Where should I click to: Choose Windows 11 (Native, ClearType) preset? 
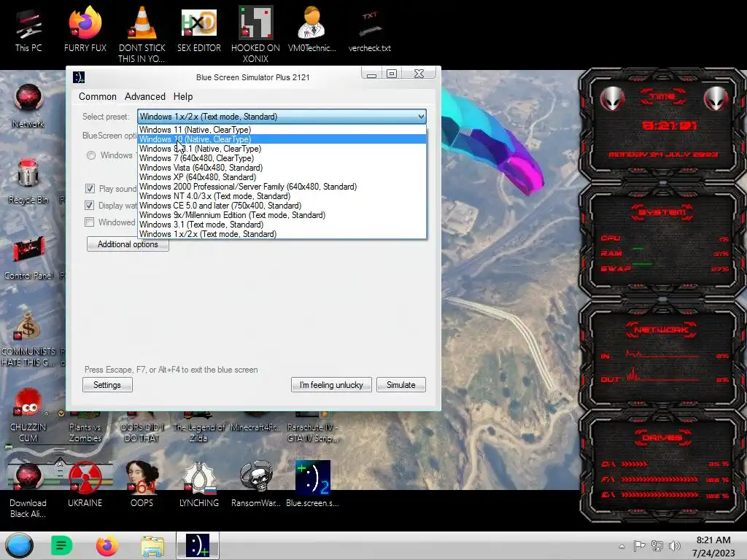pyautogui.click(x=282, y=130)
